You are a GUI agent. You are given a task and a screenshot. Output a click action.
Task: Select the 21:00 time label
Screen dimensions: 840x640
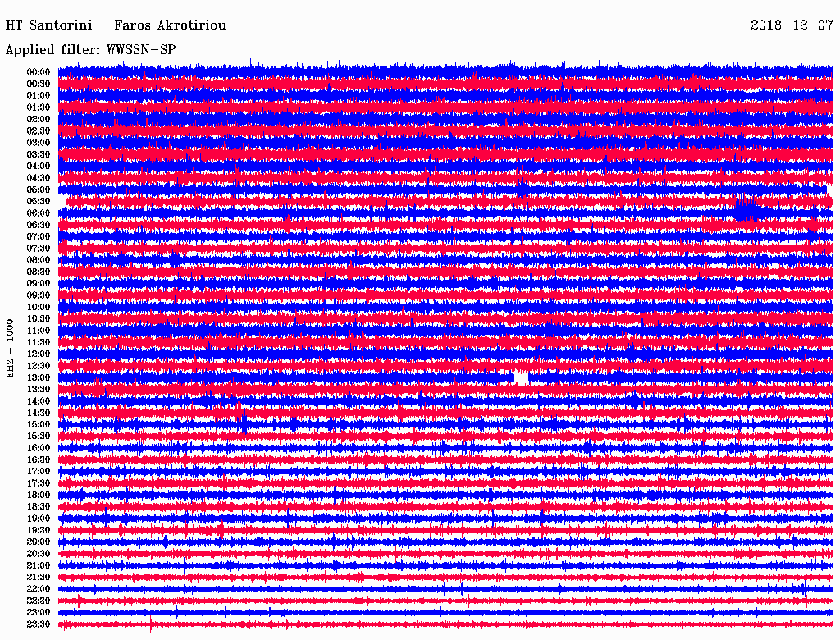coord(39,565)
